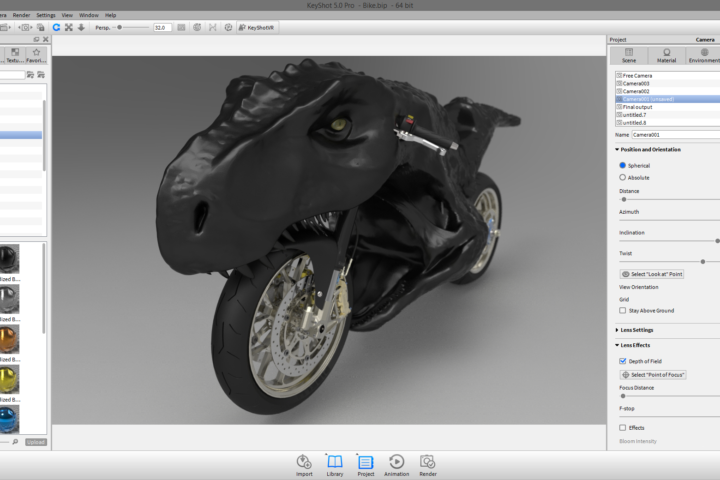The image size is (720, 480).
Task: Select the Spherical radio button
Action: pyautogui.click(x=622, y=165)
